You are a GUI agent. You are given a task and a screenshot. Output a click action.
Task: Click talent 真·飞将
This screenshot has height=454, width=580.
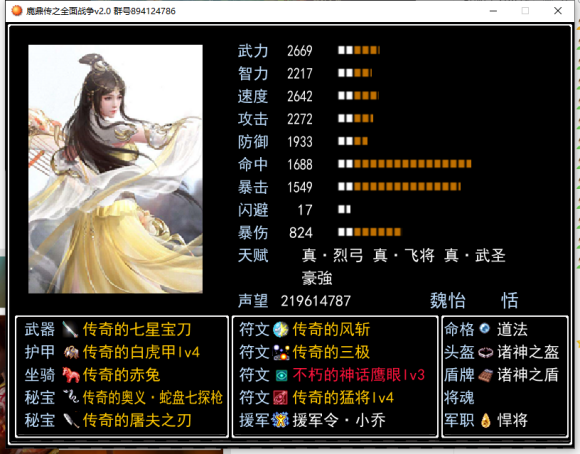pyautogui.click(x=404, y=255)
